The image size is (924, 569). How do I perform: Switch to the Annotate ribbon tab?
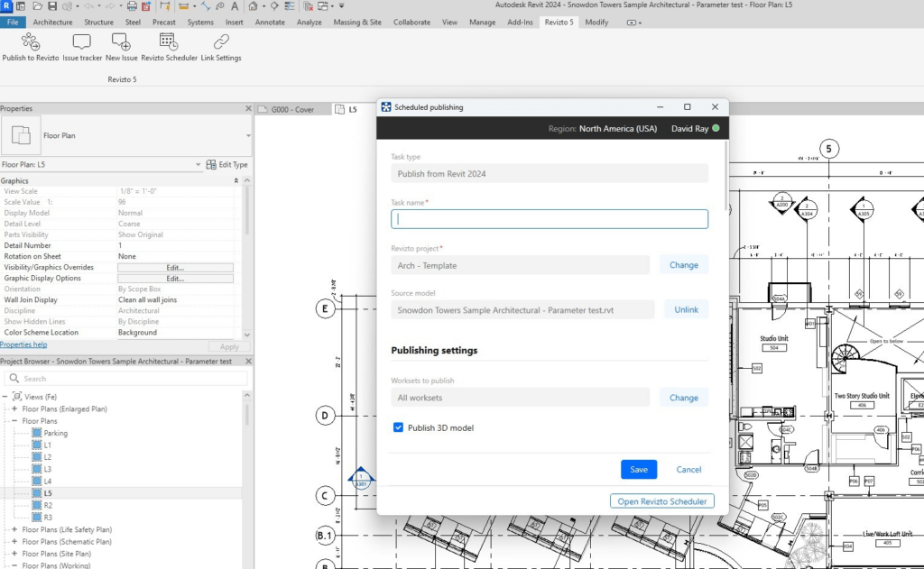pos(270,23)
